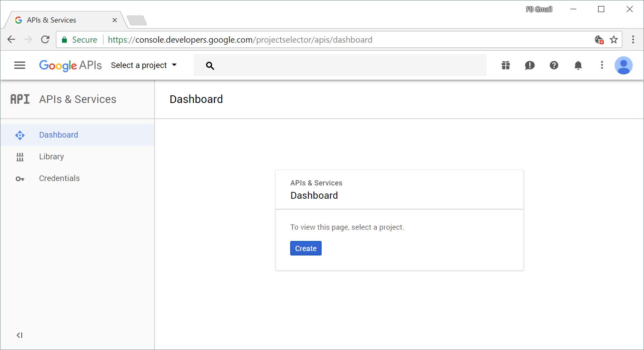644x350 pixels.
Task: Open Library in the sidebar
Action: tap(77, 156)
